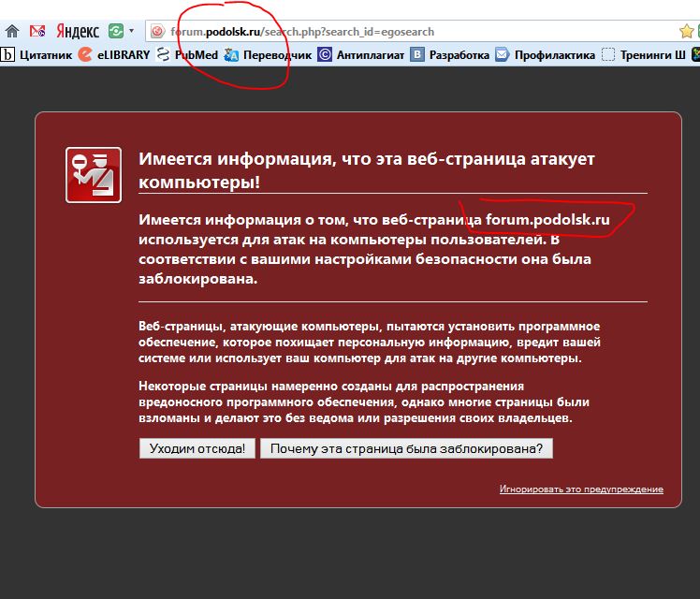Click the site identity icon in the address bar

pyautogui.click(x=157, y=32)
